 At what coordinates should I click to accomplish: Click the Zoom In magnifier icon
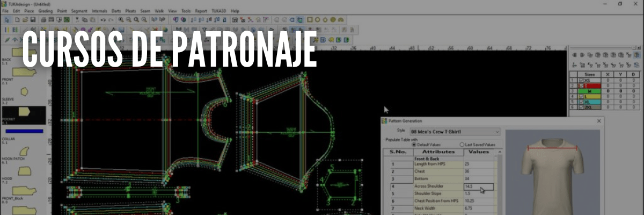[x=121, y=20]
